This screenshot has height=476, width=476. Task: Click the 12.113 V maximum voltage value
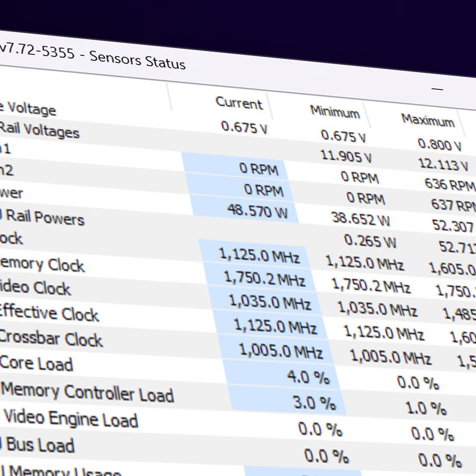[443, 164]
